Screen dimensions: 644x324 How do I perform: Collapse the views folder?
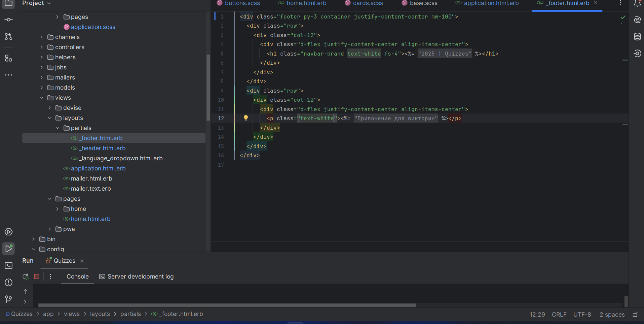coord(42,98)
